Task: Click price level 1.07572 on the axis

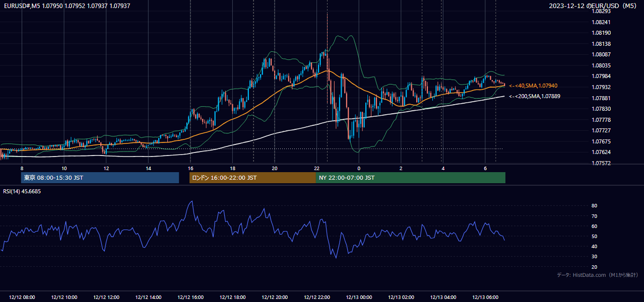Action: pyautogui.click(x=602, y=163)
